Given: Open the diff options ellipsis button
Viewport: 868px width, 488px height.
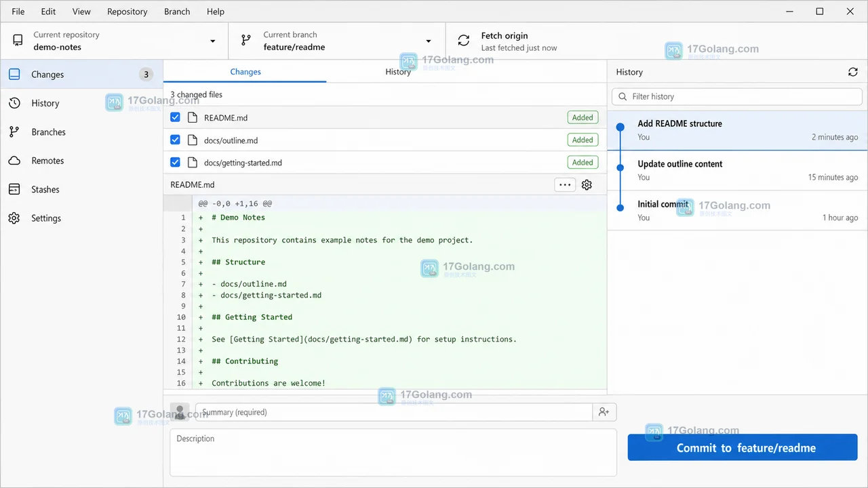Looking at the screenshot, I should pyautogui.click(x=565, y=184).
